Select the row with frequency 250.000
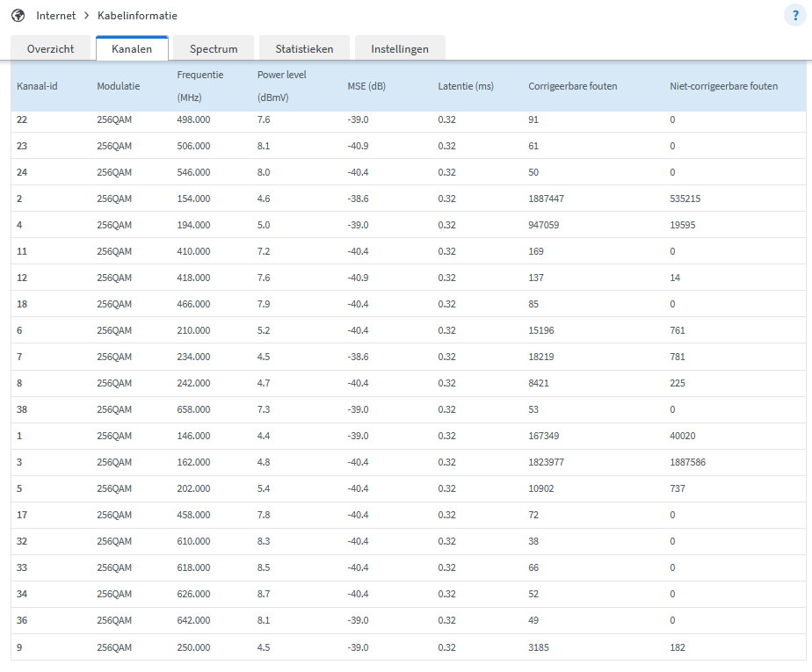Image resolution: width=812 pixels, height=672 pixels. point(193,647)
